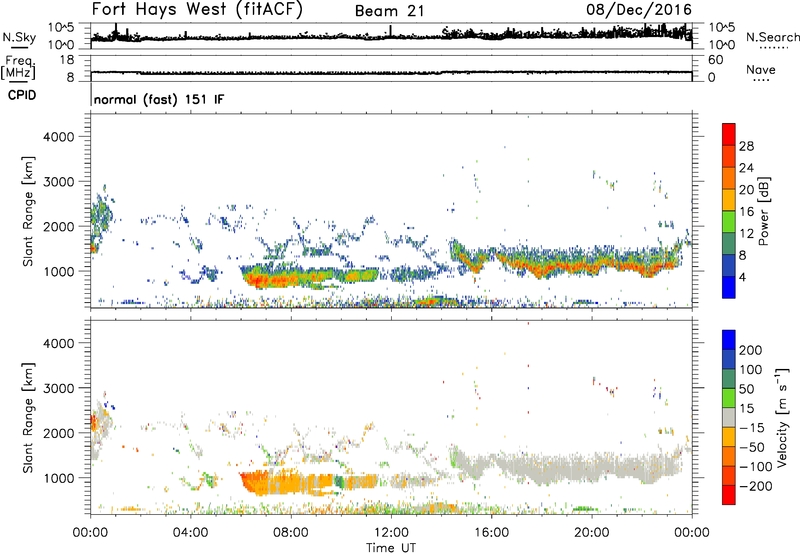This screenshot has height=554, width=800.
Task: Click the '16:00' time tick label
Action: click(491, 533)
